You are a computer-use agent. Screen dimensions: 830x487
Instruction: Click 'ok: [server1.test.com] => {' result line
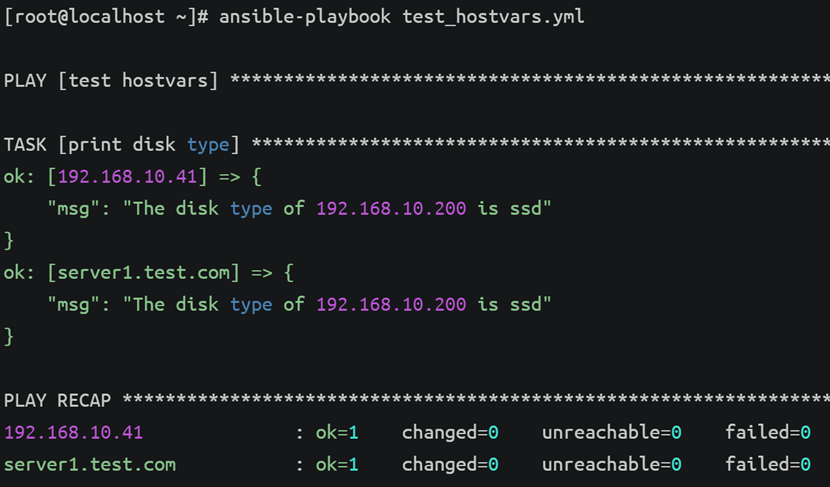click(148, 273)
